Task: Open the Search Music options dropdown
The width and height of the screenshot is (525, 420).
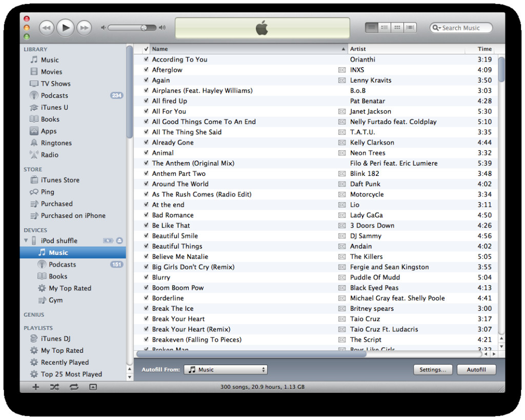Action: click(436, 28)
